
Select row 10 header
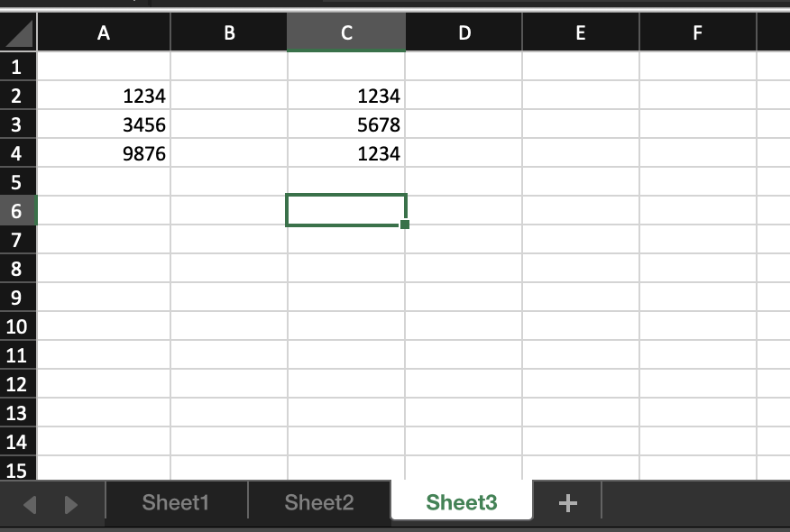point(18,326)
